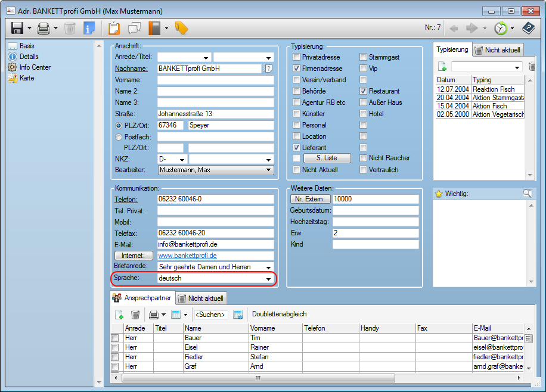
Task: Open the help book icon
Action: [x=528, y=28]
